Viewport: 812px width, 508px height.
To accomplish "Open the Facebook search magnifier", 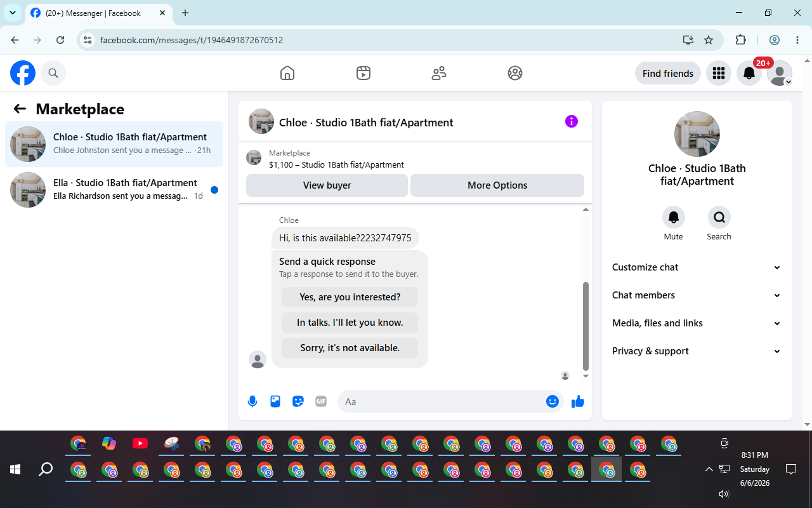I will pyautogui.click(x=53, y=73).
